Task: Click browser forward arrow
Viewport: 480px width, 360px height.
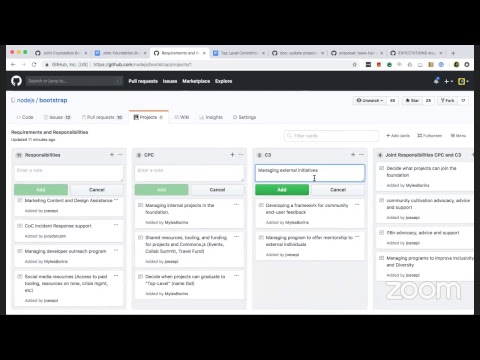Action: pos(23,64)
